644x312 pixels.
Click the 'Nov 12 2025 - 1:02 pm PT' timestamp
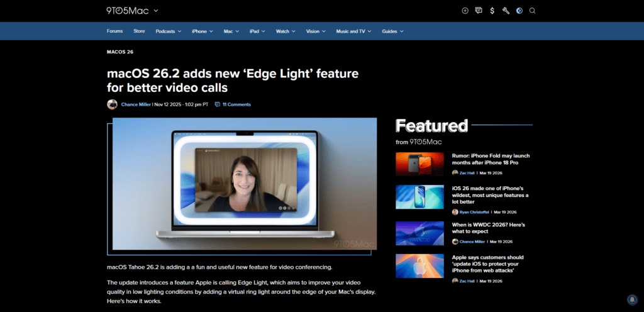pos(181,104)
